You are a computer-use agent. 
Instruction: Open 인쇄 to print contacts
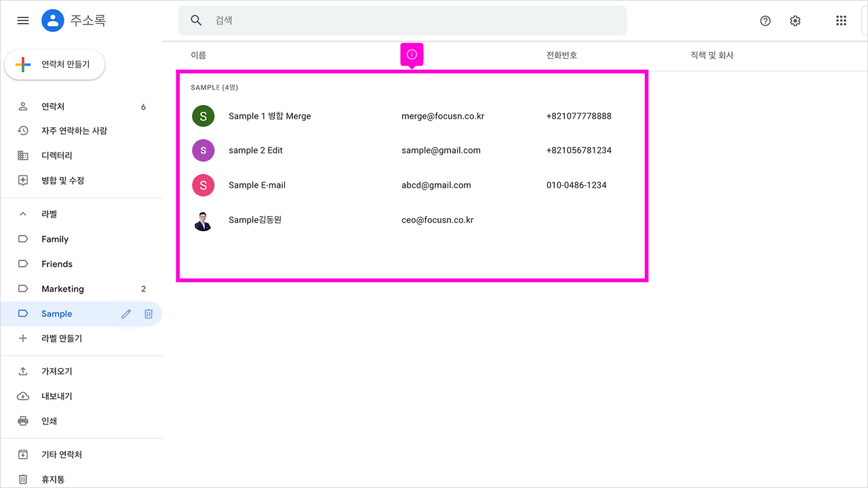[x=50, y=420]
